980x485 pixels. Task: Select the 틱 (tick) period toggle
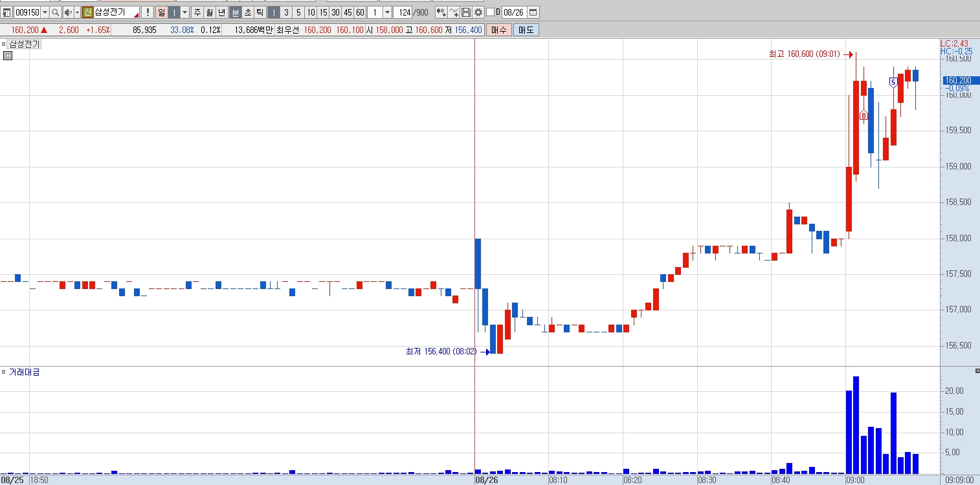click(260, 12)
